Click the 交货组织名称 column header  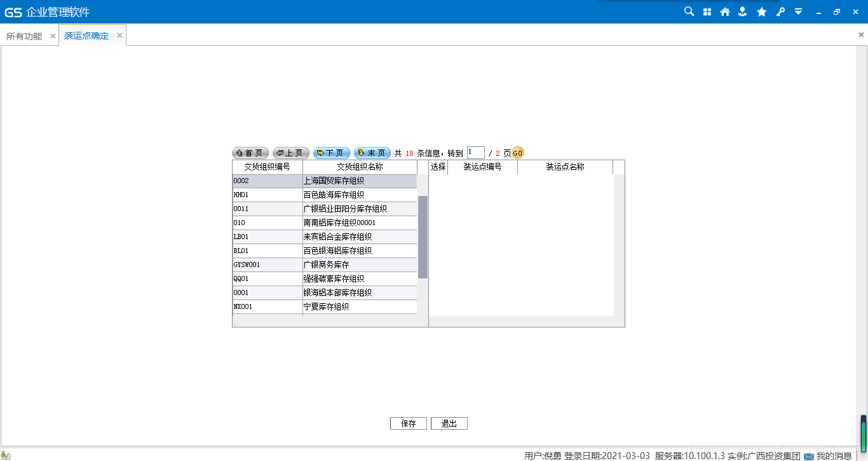[360, 167]
